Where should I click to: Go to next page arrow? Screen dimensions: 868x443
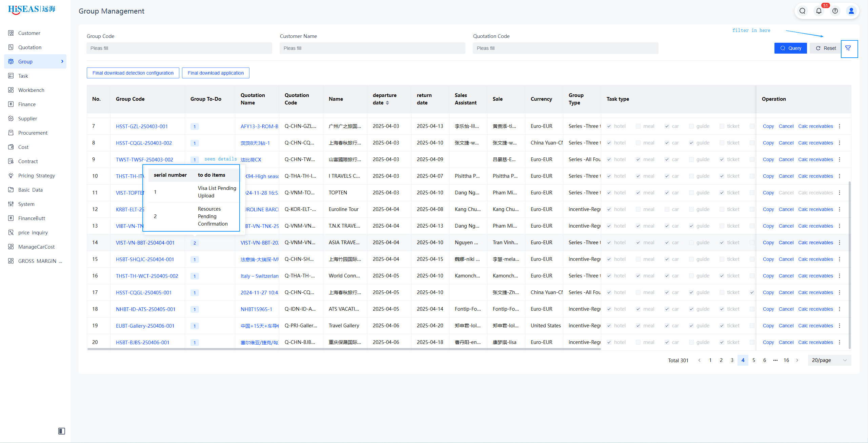[x=797, y=360]
